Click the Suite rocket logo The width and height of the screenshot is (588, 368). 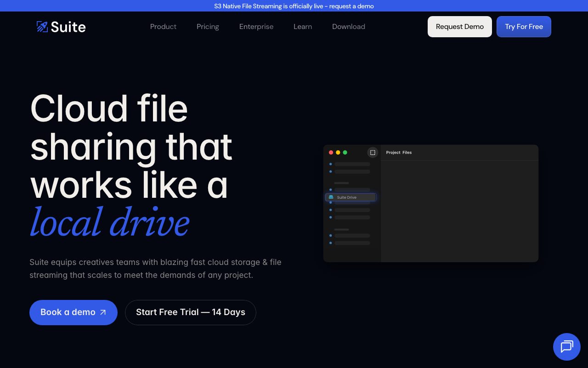coord(61,27)
